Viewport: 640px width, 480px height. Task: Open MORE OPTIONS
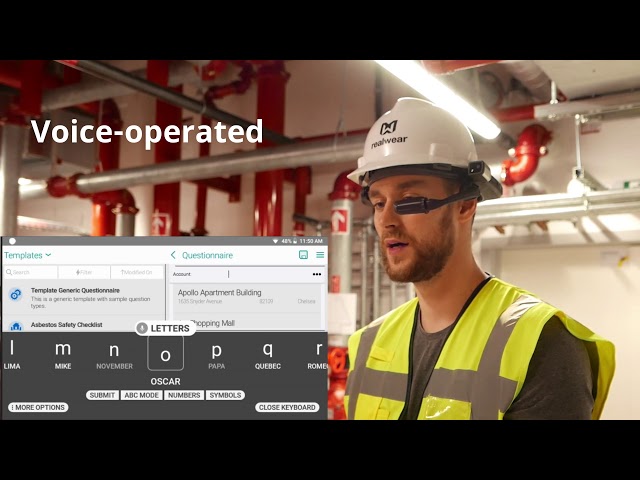(38, 407)
